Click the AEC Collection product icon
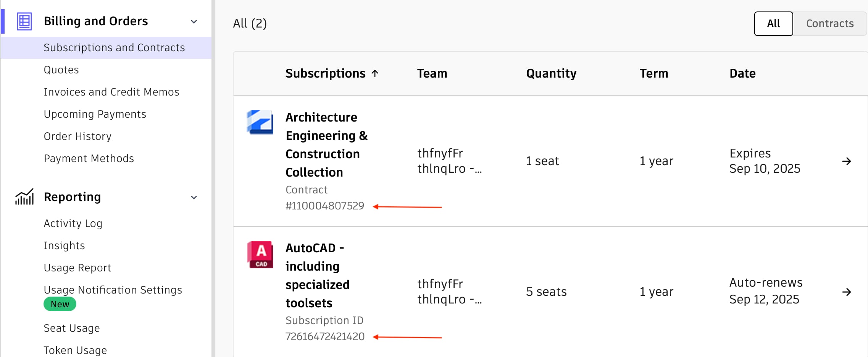Viewport: 868px width, 357px height. pyautogui.click(x=260, y=122)
